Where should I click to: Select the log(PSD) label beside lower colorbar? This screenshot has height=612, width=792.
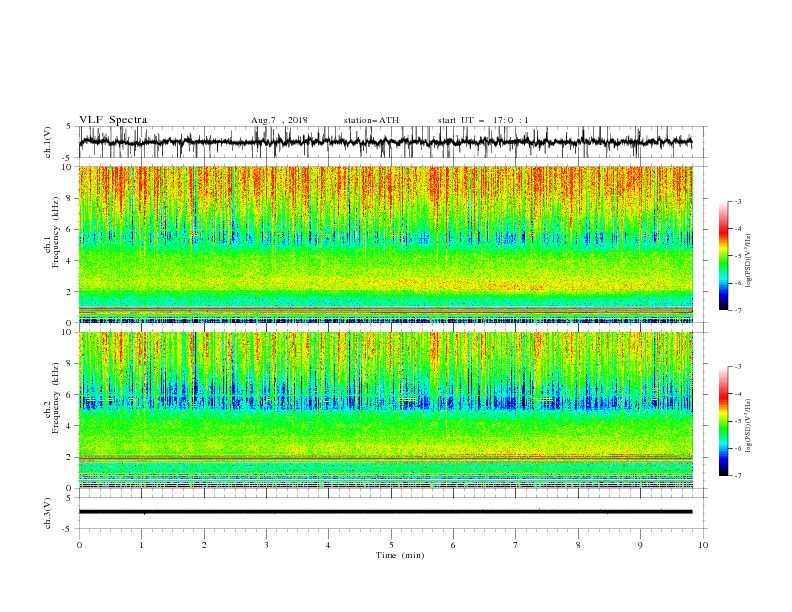coord(749,425)
